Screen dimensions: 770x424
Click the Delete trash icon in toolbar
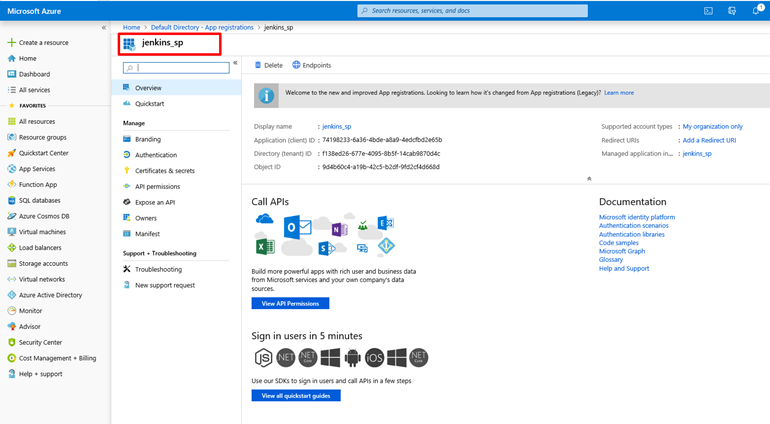[x=258, y=65]
